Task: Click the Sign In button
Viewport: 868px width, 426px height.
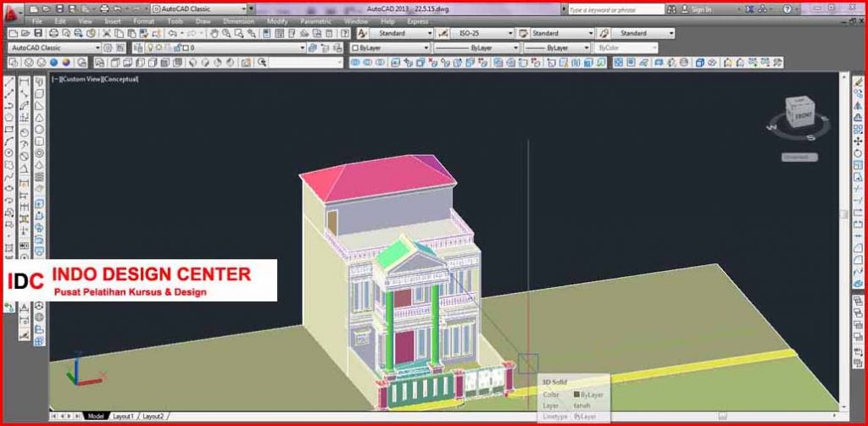Action: coord(697,9)
